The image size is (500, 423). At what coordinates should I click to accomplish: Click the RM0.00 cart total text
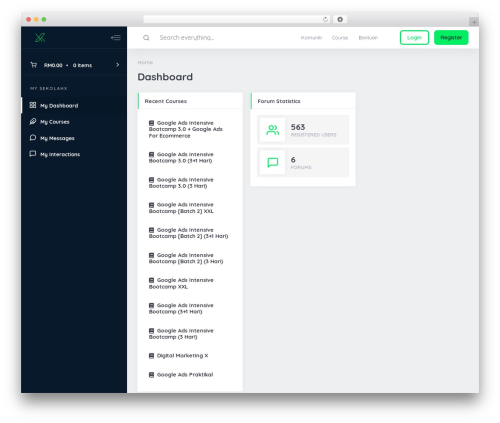(x=53, y=65)
